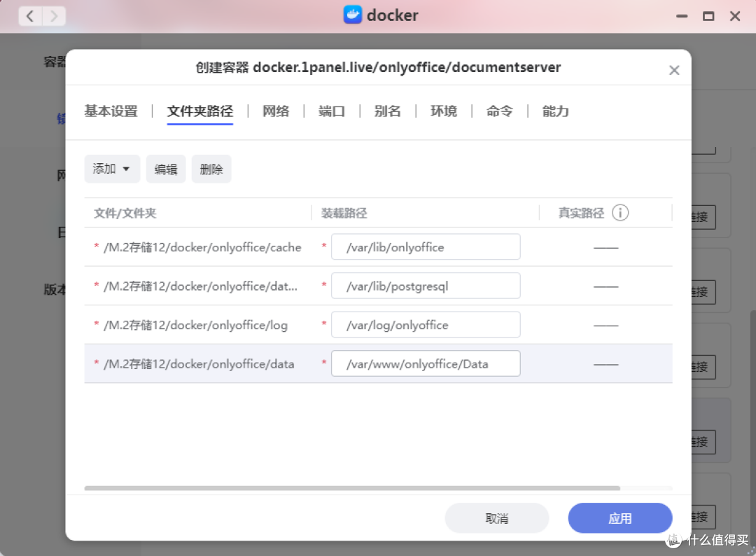Open the 能力 tab
This screenshot has height=556, width=756.
(555, 111)
